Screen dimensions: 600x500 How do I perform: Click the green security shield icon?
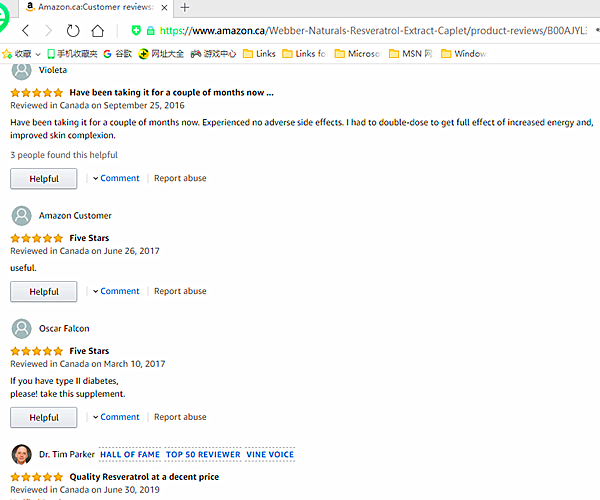(x=136, y=31)
